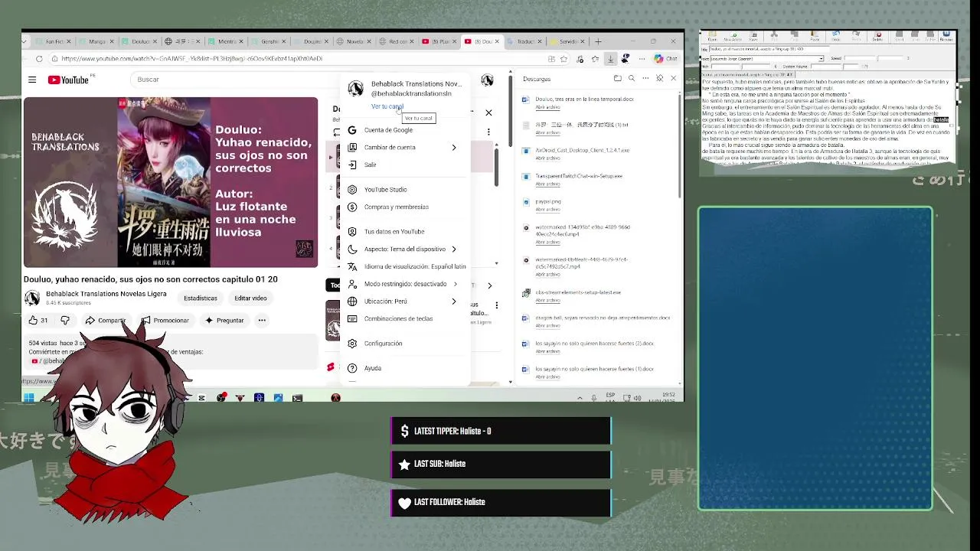
Task: Click 'Abrir archivo' under paypal.png
Action: pyautogui.click(x=547, y=210)
